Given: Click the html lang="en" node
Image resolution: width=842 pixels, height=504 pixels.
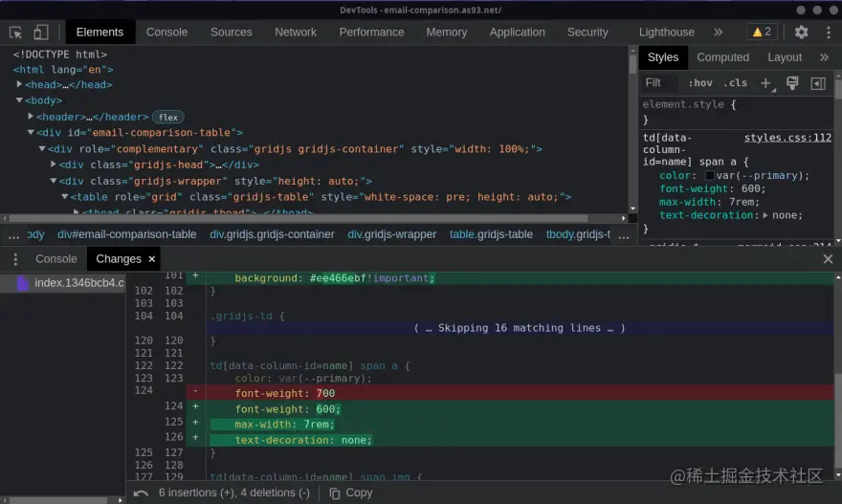Looking at the screenshot, I should [x=63, y=69].
